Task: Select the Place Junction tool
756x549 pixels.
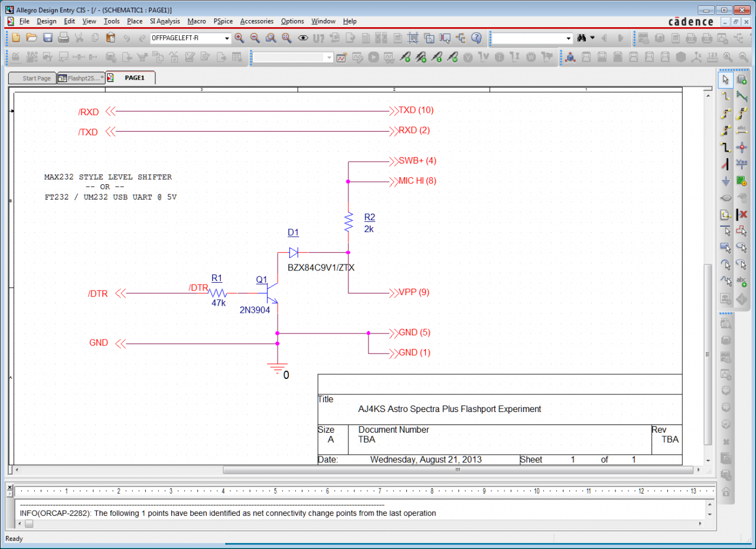Action: tap(742, 147)
